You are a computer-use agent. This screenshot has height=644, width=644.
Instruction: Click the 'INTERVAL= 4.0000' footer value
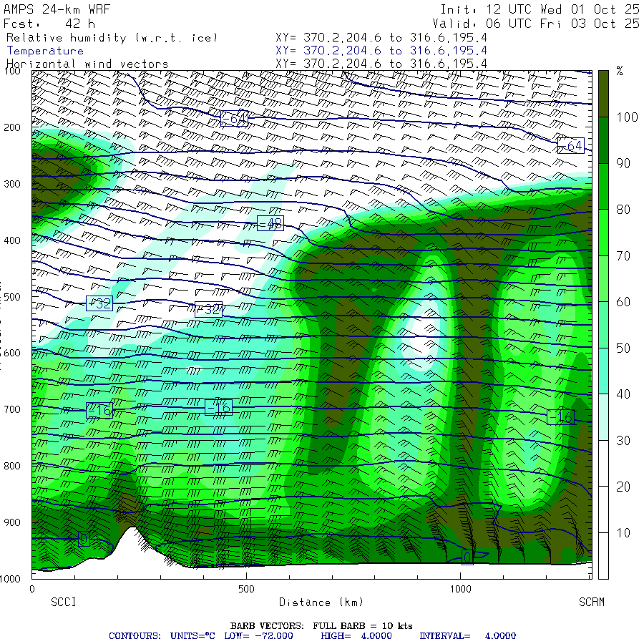(468, 636)
